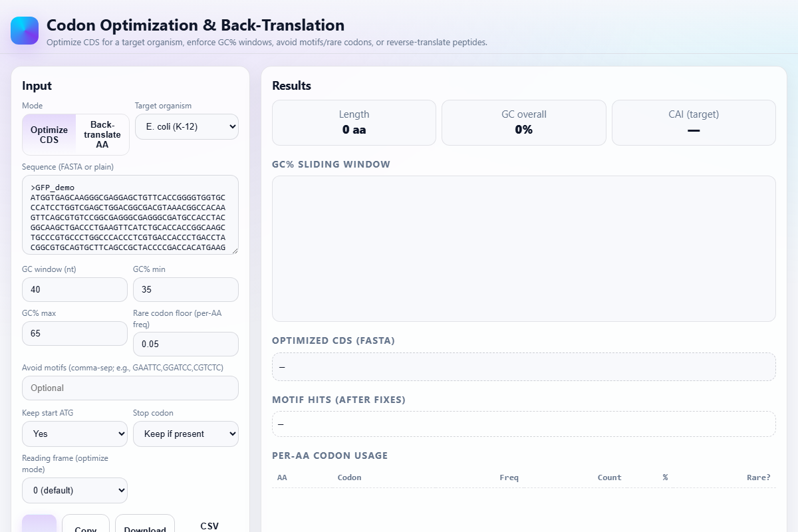The width and height of the screenshot is (798, 532).
Task: Click the CAI (target) stat card
Action: 694,122
